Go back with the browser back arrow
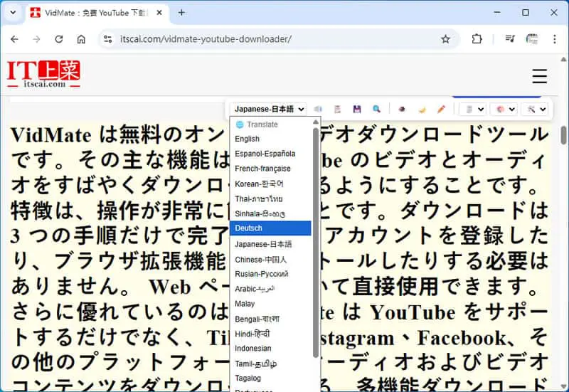The image size is (569, 392). click(x=14, y=39)
